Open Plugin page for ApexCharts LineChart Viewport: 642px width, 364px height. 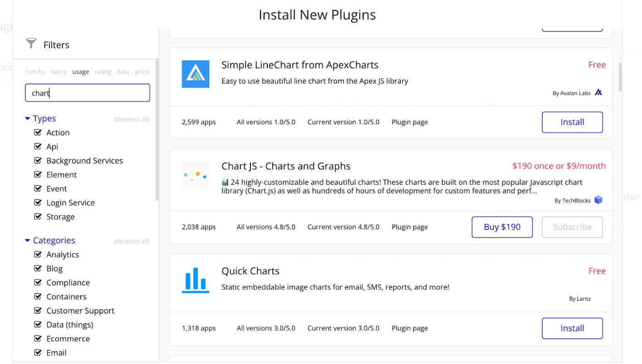tap(410, 122)
